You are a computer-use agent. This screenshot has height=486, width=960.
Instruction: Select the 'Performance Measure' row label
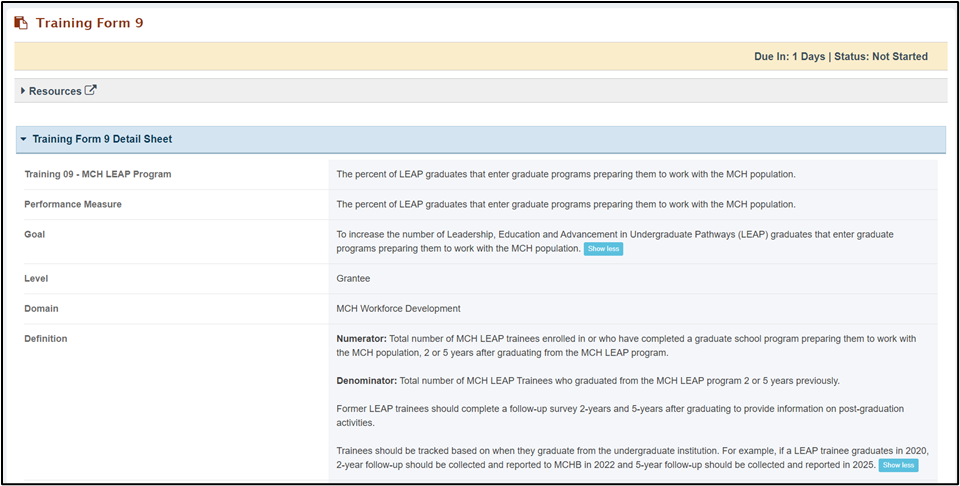(x=73, y=204)
